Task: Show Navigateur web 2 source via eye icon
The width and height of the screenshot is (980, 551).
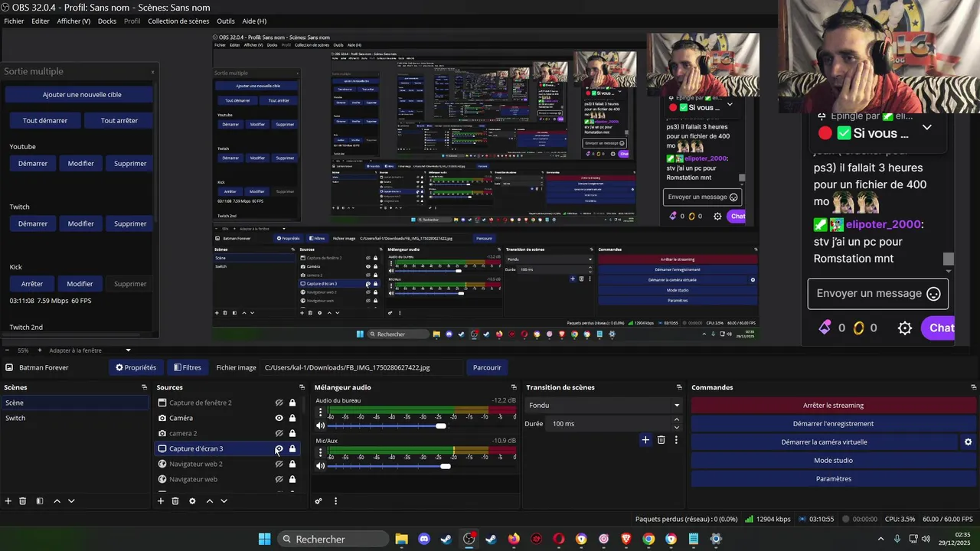Action: pos(279,464)
